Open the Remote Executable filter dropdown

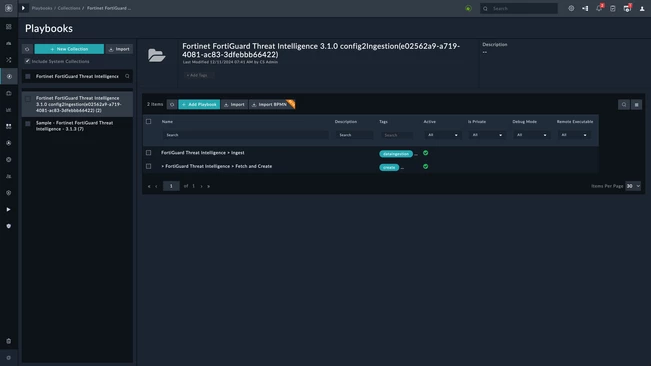[574, 135]
